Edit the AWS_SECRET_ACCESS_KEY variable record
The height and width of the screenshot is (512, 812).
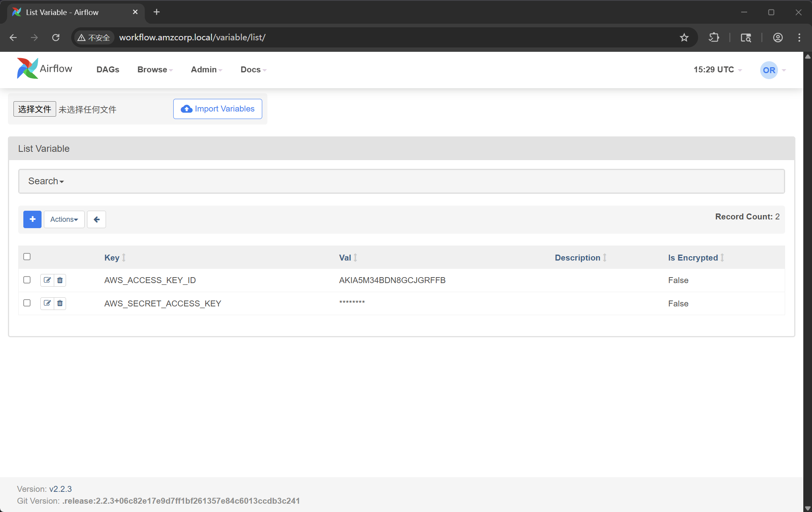point(47,303)
